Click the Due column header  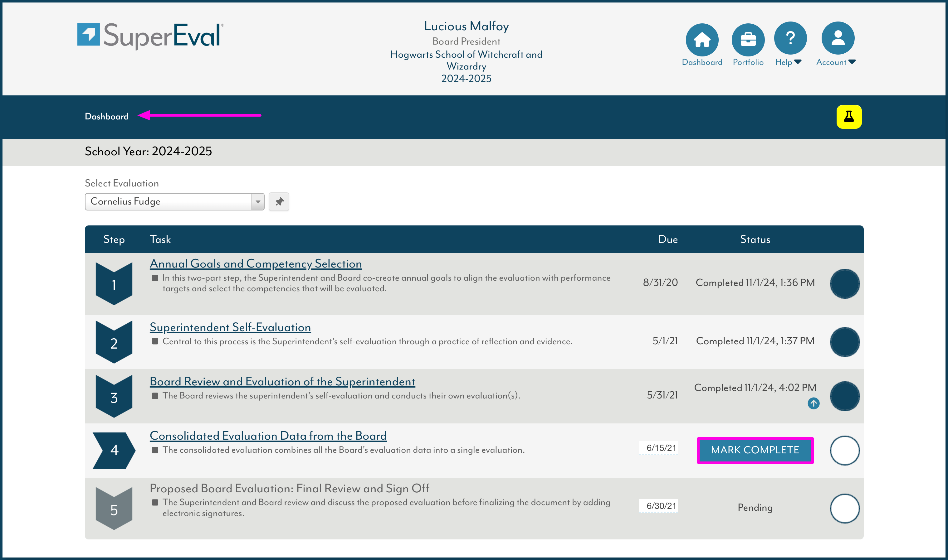pyautogui.click(x=668, y=239)
